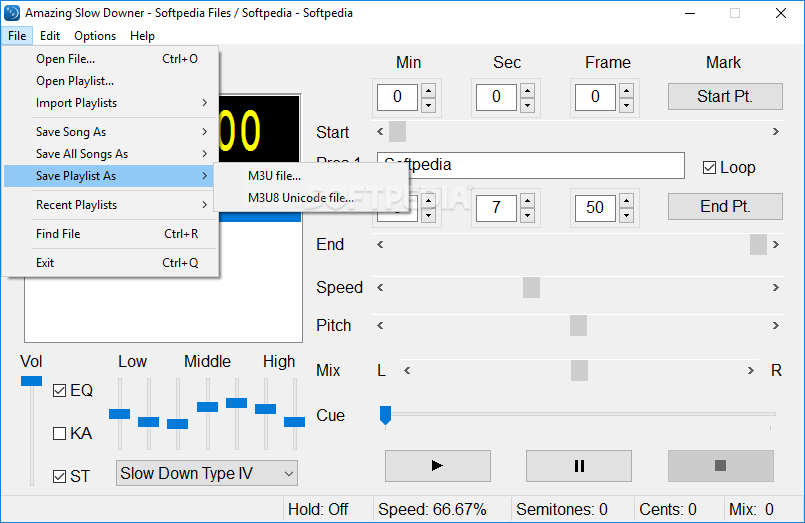Nudge the Start slider left arrow
This screenshot has width=805, height=523.
[x=380, y=132]
